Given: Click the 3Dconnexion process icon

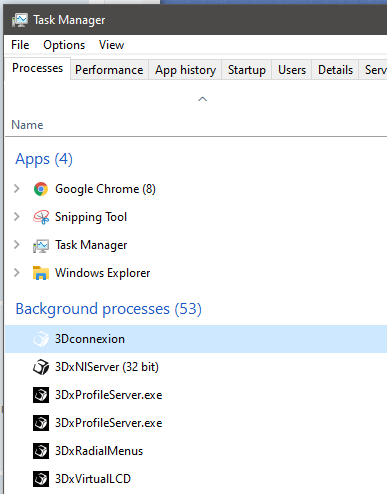Looking at the screenshot, I should pos(41,339).
